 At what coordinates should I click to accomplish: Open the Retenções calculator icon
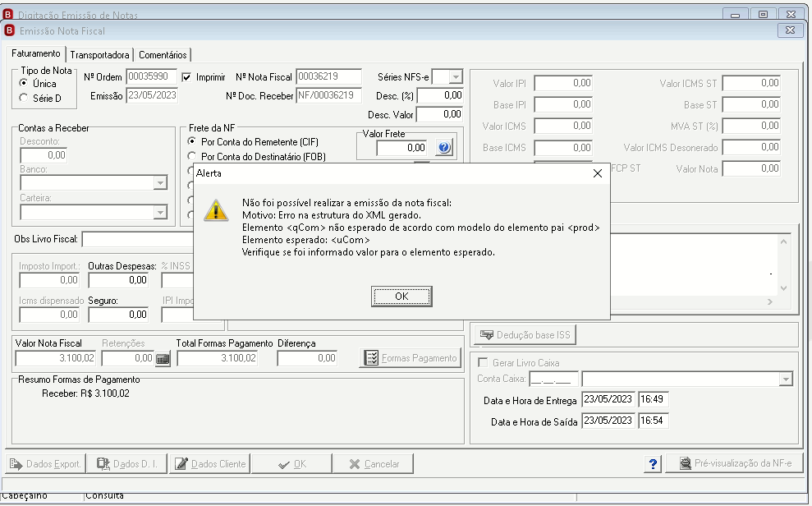163,358
